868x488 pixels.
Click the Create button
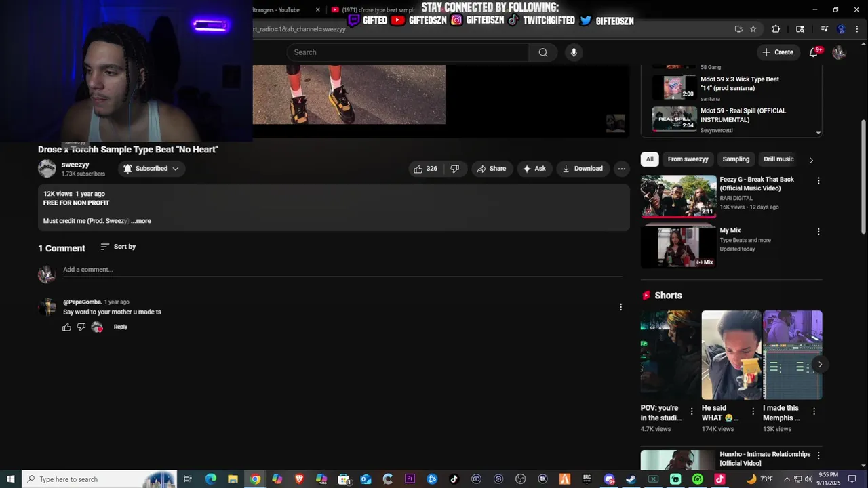777,52
